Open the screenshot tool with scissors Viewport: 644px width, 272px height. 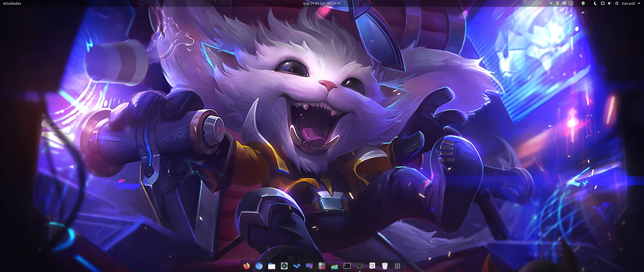[x=309, y=266]
